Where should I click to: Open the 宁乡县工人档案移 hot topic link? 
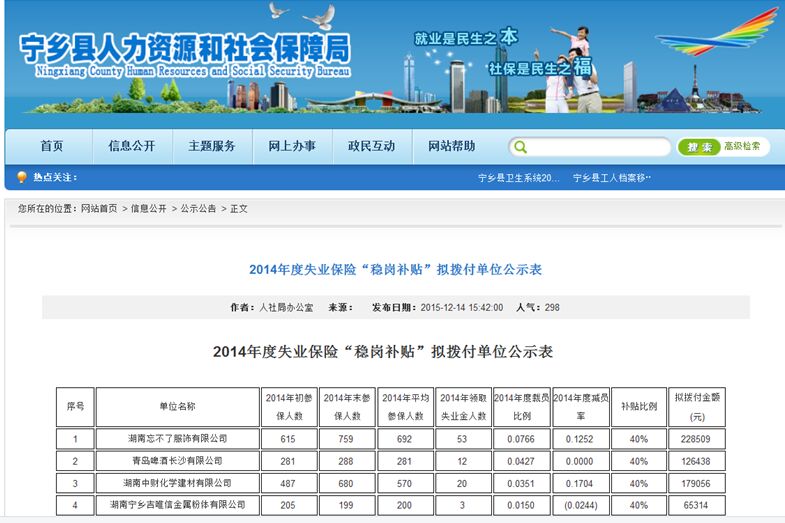point(612,178)
